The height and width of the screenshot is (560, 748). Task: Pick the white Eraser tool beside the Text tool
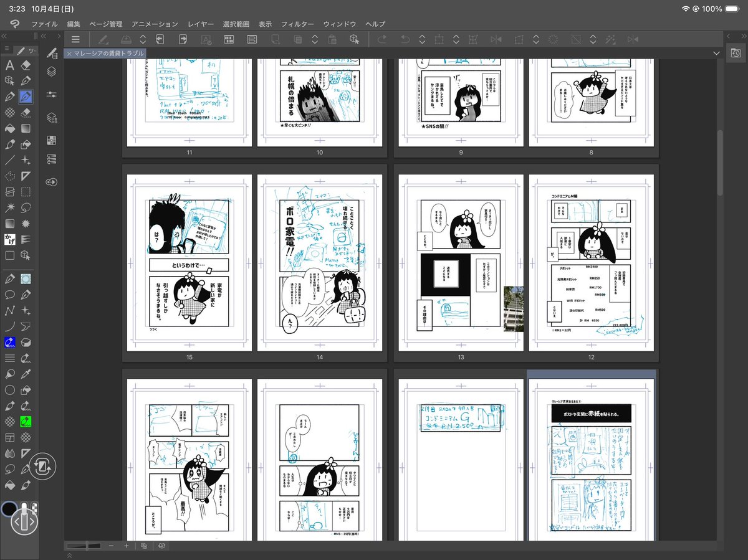coord(26,65)
